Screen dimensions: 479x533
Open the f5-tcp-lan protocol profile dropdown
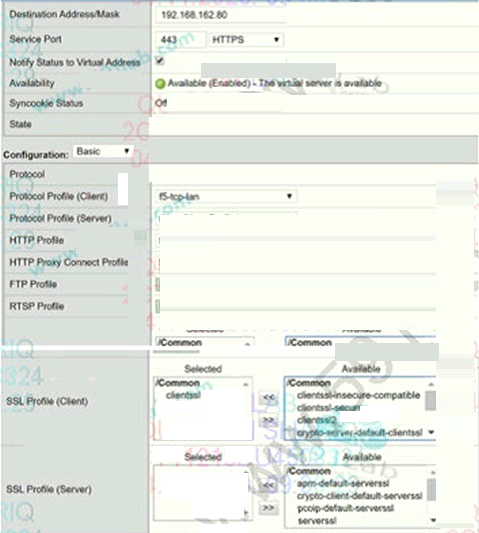226,196
